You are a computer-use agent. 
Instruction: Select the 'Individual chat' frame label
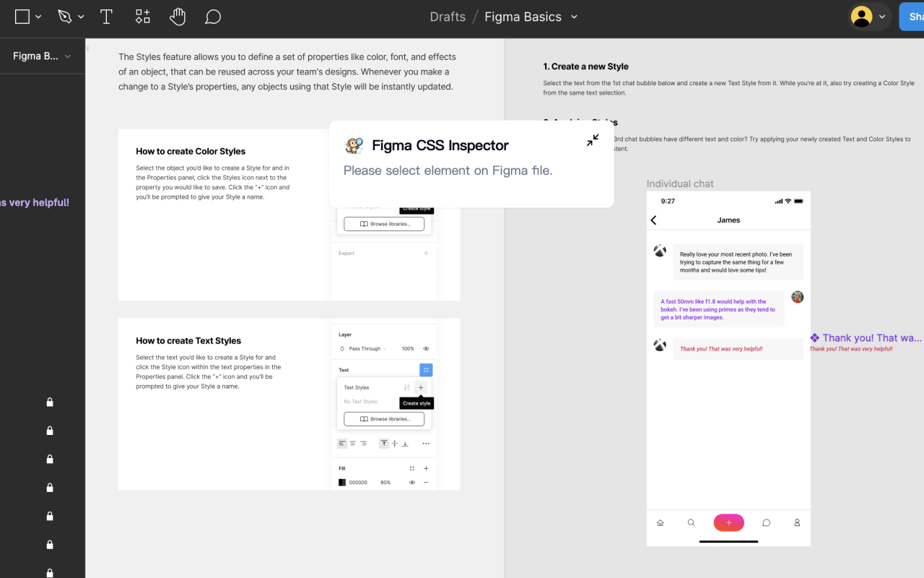[680, 184]
